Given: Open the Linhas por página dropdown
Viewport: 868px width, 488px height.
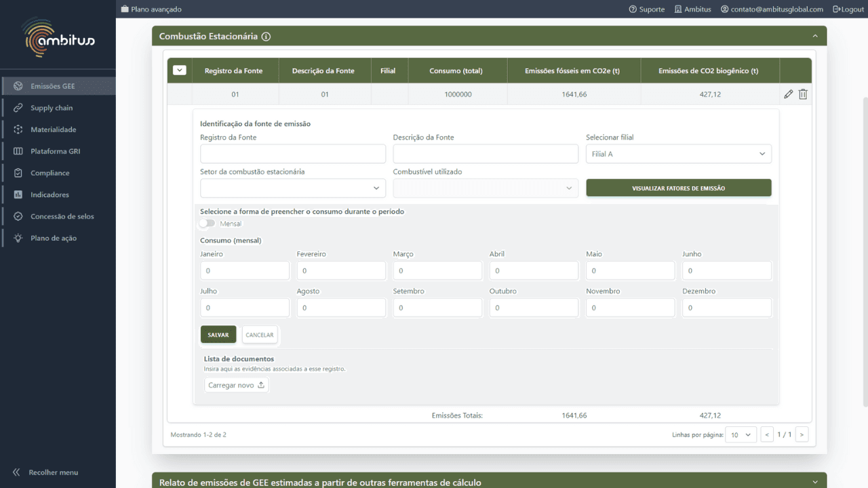Looking at the screenshot, I should 741,434.
